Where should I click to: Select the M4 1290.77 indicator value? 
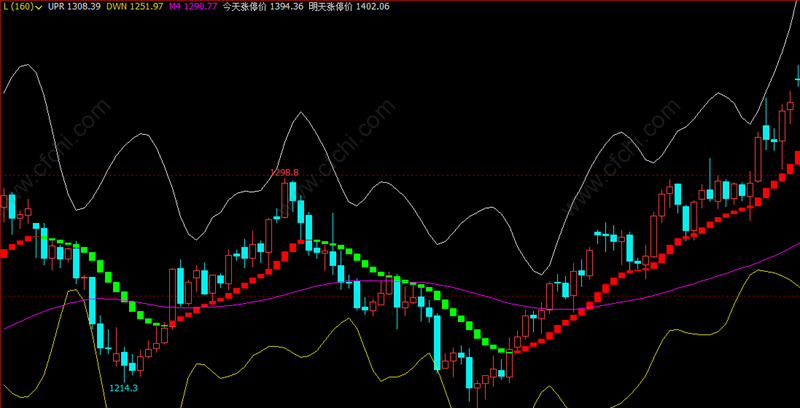click(193, 7)
